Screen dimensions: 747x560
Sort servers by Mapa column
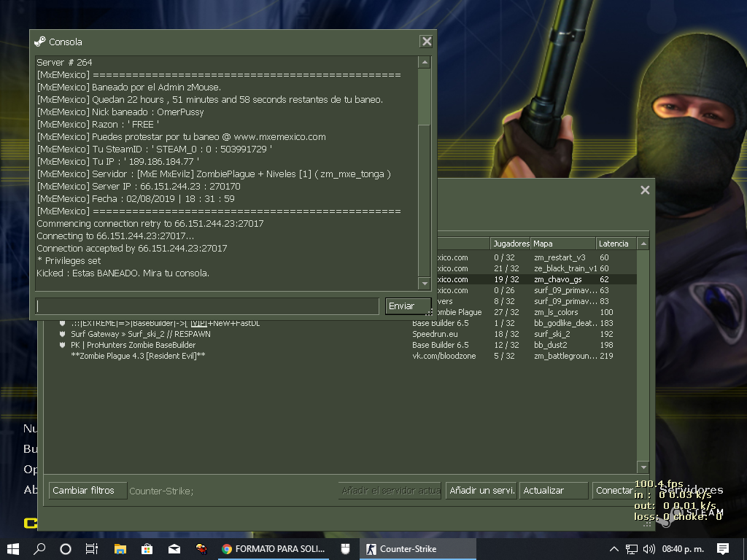[x=563, y=244]
